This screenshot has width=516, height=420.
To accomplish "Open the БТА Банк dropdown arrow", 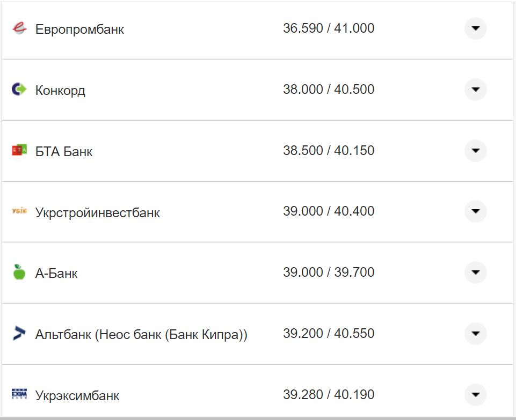I will pos(475,151).
